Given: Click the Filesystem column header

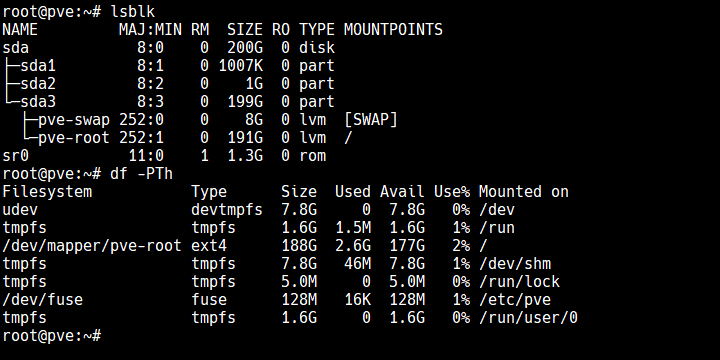Looking at the screenshot, I should [x=47, y=191].
